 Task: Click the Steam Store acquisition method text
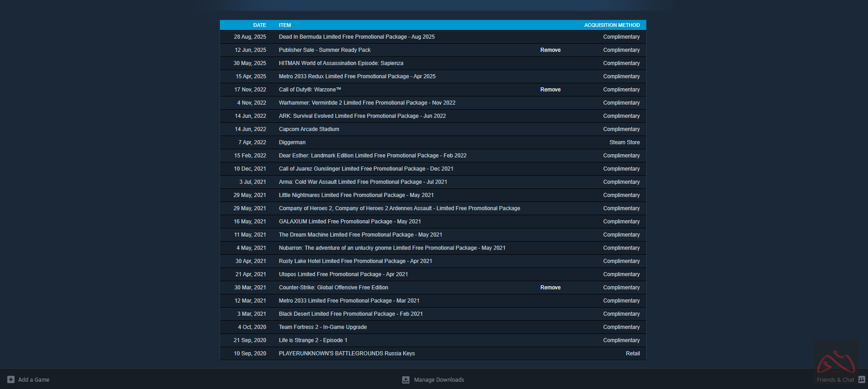point(624,142)
